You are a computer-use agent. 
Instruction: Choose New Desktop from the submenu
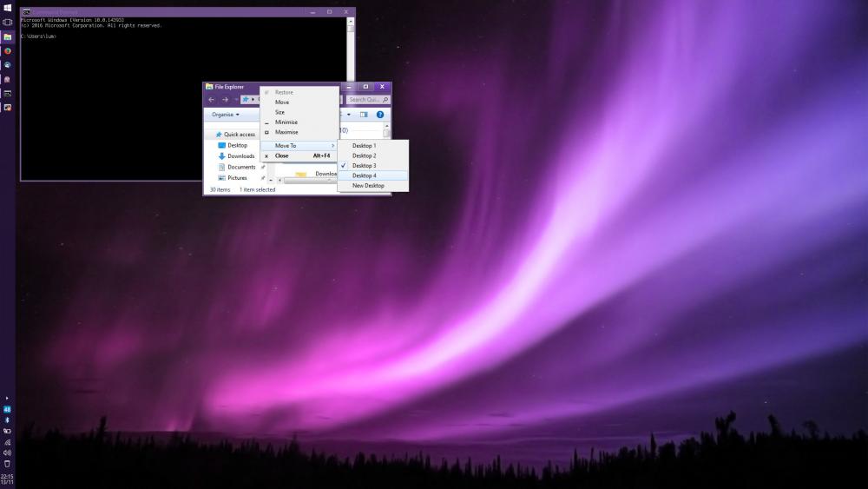368,186
